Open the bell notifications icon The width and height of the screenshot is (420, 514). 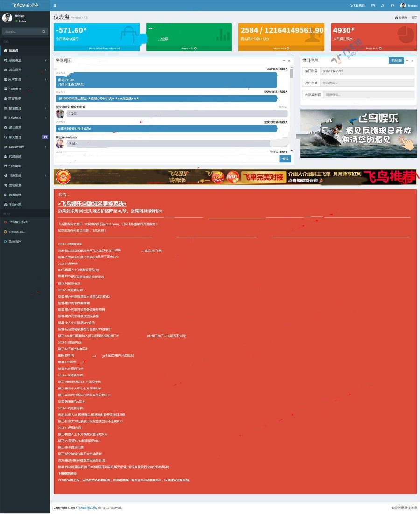tap(383, 6)
